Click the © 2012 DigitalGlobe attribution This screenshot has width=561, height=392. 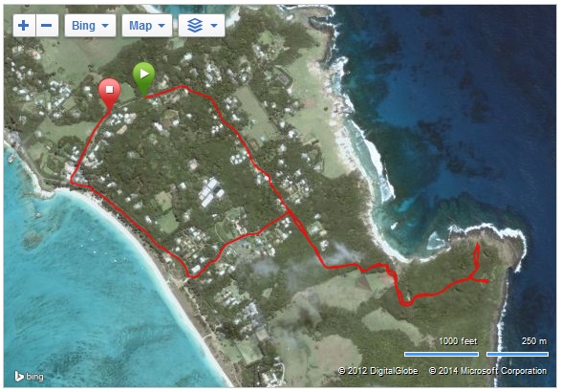point(378,371)
